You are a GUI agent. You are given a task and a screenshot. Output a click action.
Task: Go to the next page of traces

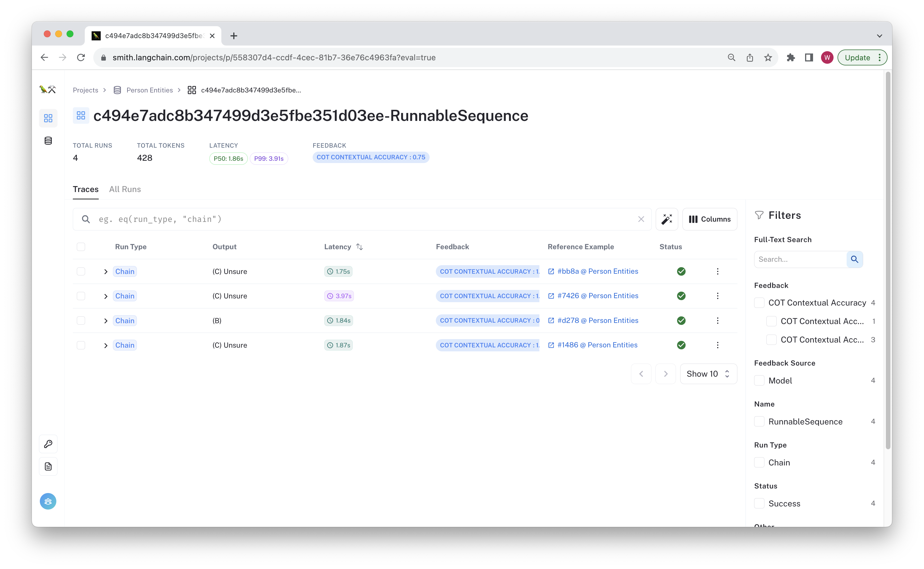tap(665, 374)
